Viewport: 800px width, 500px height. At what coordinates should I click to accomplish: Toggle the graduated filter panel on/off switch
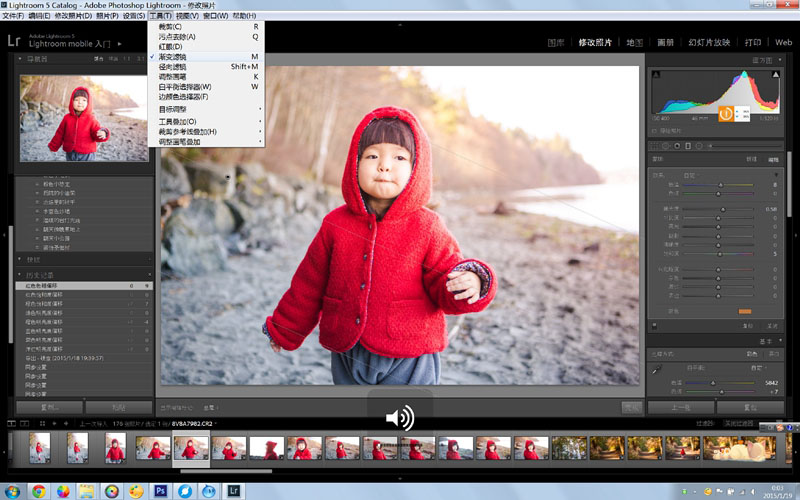coord(655,326)
